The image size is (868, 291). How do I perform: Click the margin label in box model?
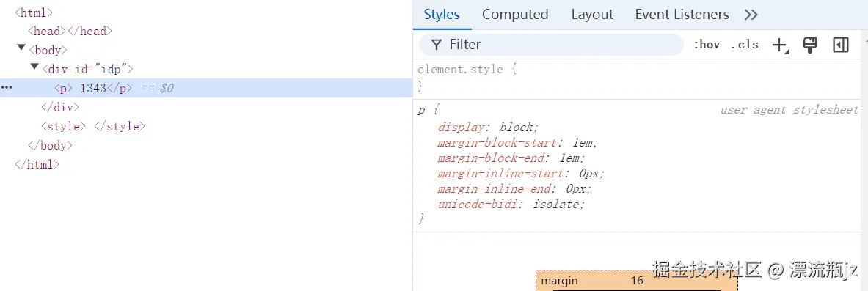(559, 281)
